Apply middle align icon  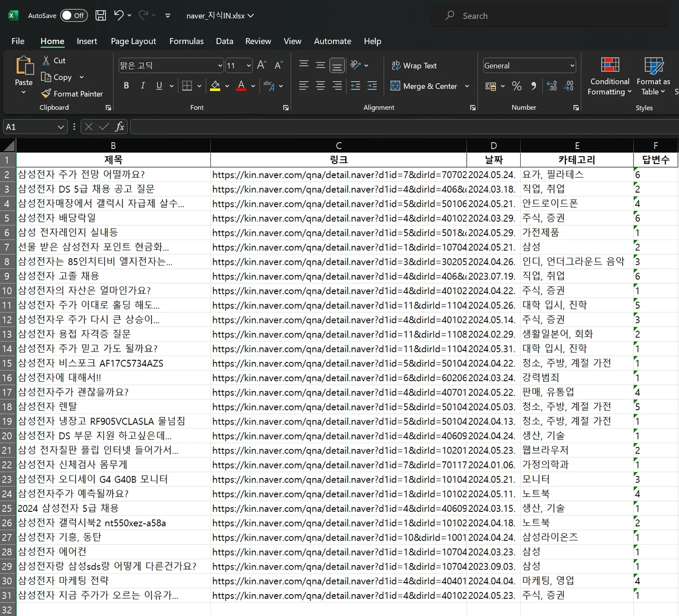click(x=321, y=65)
